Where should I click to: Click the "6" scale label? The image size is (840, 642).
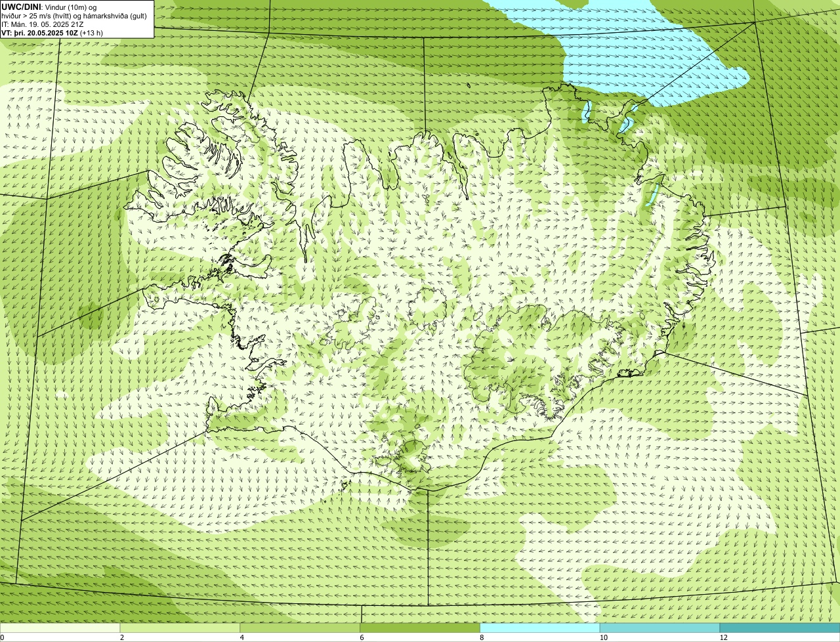click(x=362, y=637)
